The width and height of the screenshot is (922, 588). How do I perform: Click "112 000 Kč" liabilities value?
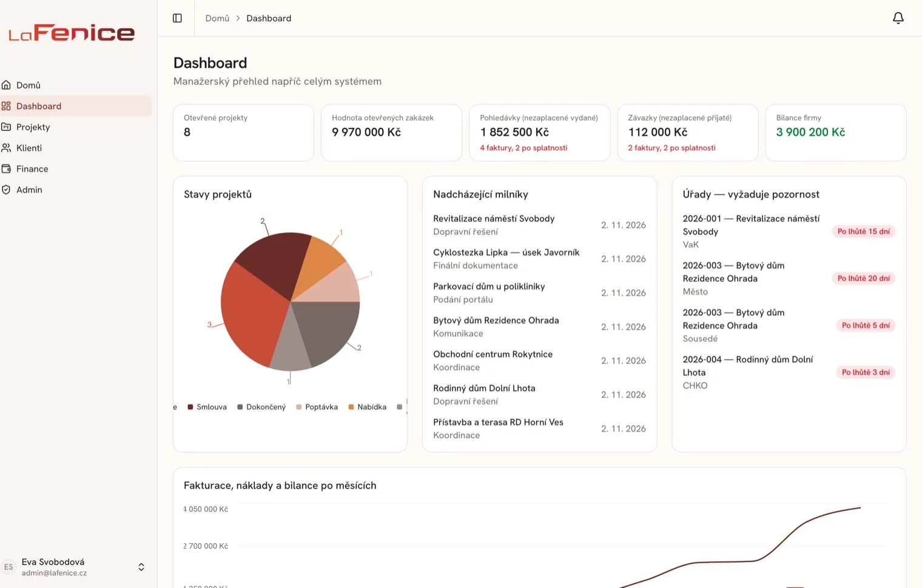[658, 132]
